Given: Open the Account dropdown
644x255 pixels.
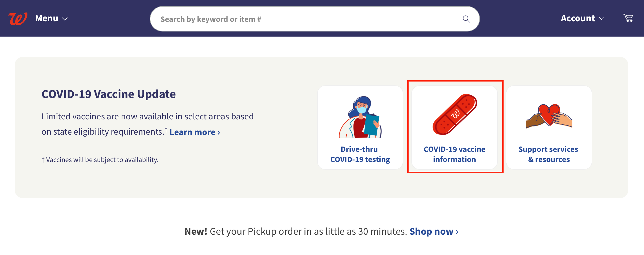Looking at the screenshot, I should [582, 19].
